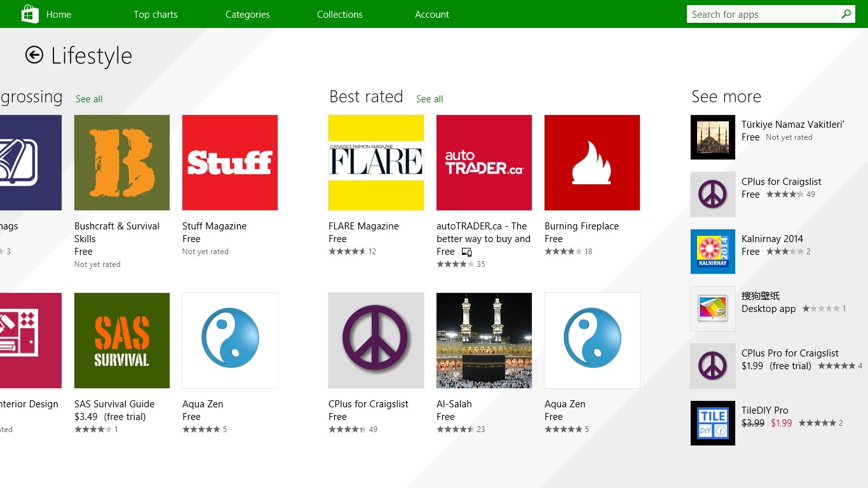Click 'autoTRADER.ca - The better way to buy and' title
Image resolution: width=868 pixels, height=488 pixels.
pos(484,233)
